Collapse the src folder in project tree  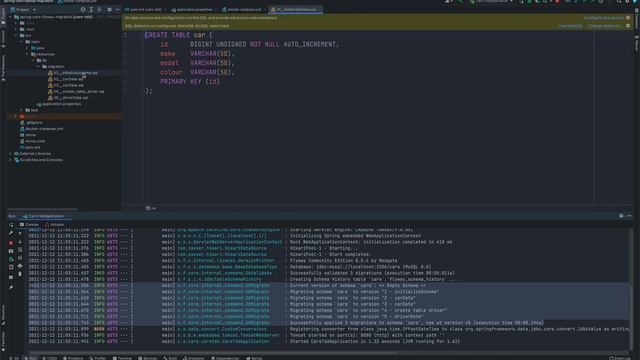(x=16, y=36)
